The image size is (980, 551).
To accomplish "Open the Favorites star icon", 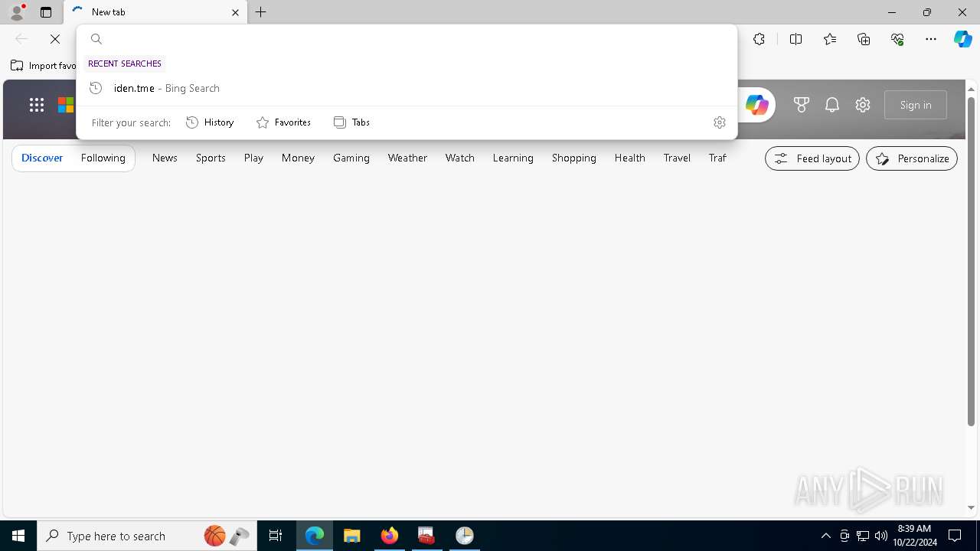I will 830,39.
